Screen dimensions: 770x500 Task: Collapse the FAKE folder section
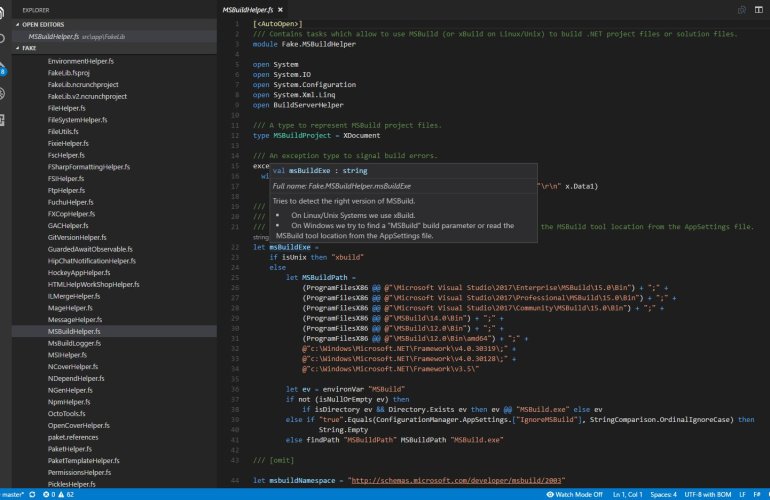coord(28,47)
